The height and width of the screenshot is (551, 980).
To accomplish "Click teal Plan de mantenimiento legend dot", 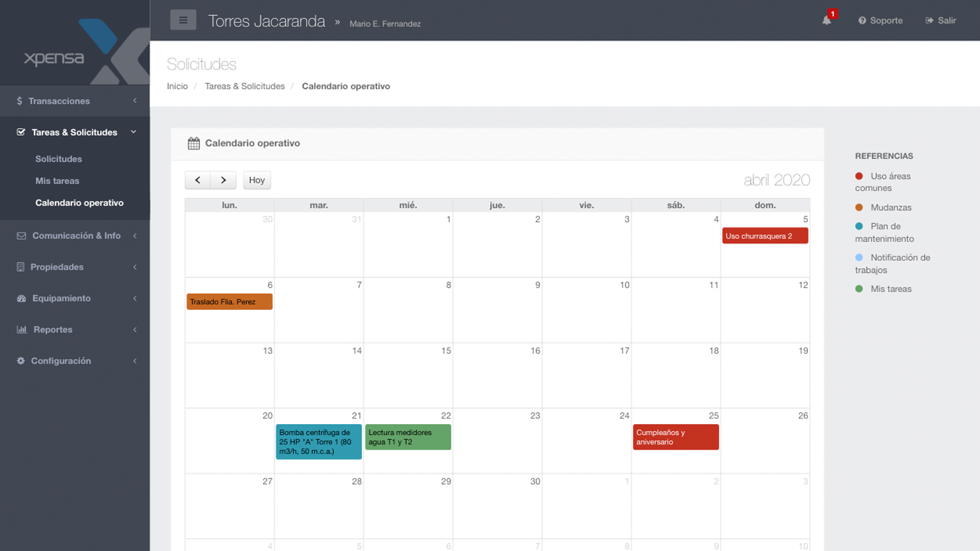I will [x=859, y=226].
